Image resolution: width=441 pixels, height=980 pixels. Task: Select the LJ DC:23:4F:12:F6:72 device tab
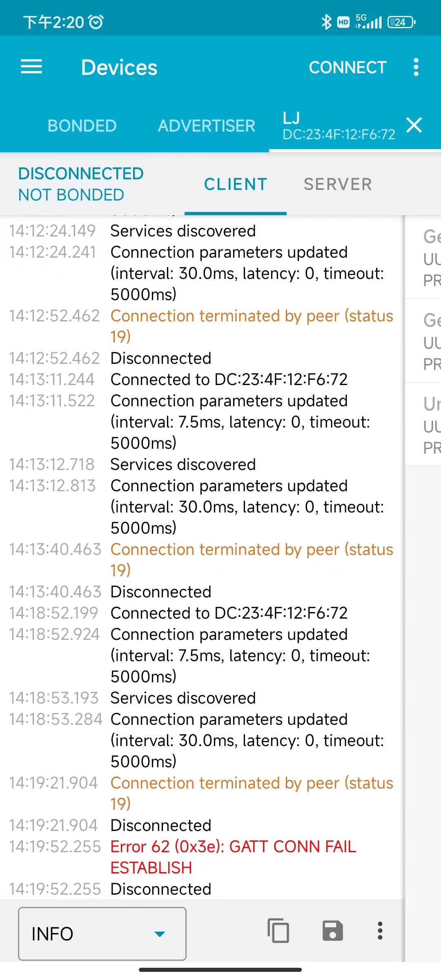click(339, 126)
